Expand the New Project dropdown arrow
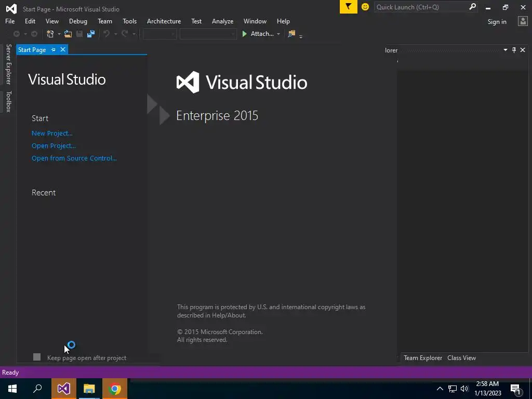The height and width of the screenshot is (399, 532). (x=59, y=34)
